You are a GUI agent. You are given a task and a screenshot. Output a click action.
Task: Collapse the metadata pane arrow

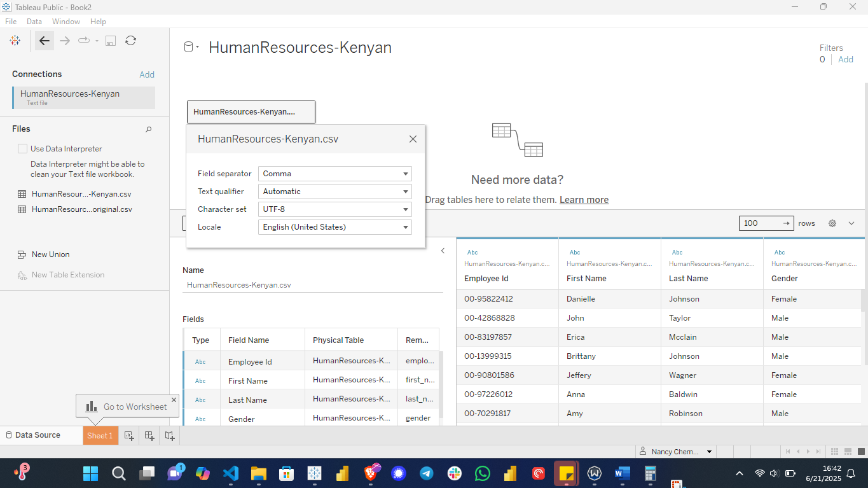(443, 251)
